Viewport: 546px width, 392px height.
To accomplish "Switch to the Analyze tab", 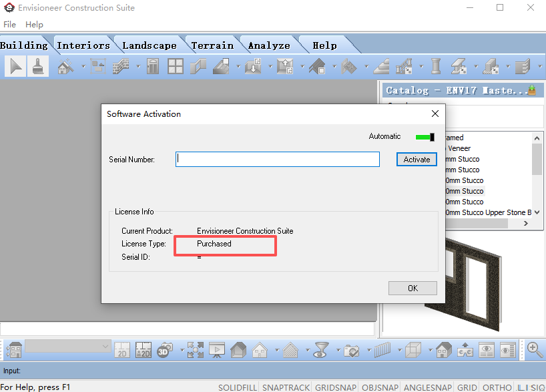I will click(x=269, y=45).
